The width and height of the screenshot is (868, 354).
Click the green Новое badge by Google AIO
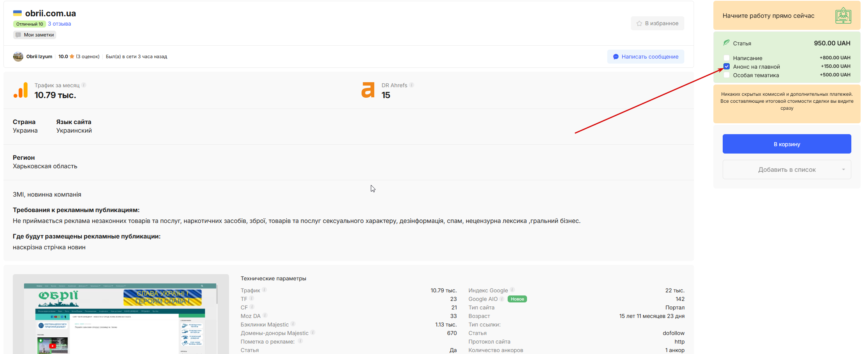coord(517,299)
